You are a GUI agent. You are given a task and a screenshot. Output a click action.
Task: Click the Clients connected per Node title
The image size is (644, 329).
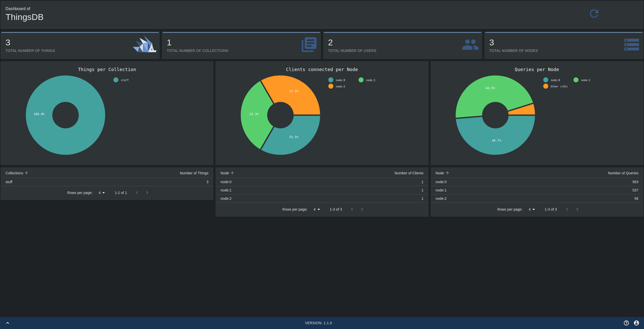tap(322, 70)
